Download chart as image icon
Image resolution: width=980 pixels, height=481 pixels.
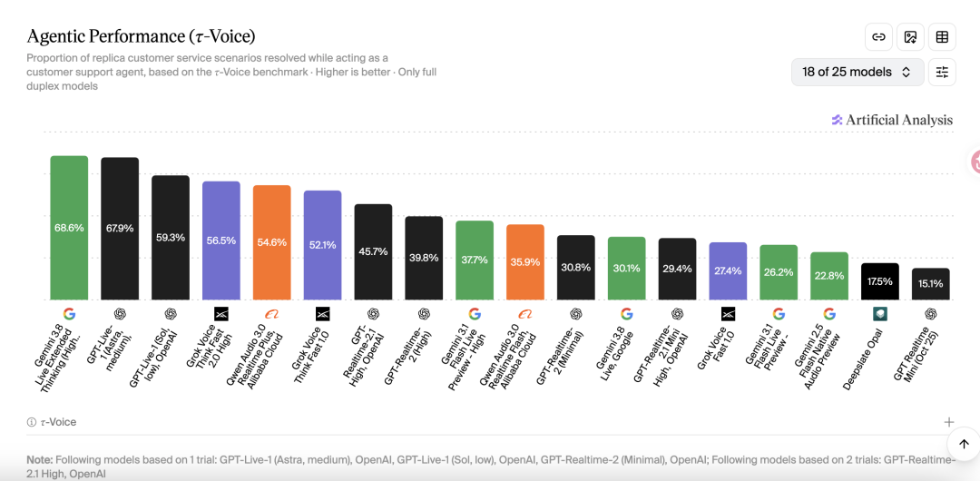point(911,37)
